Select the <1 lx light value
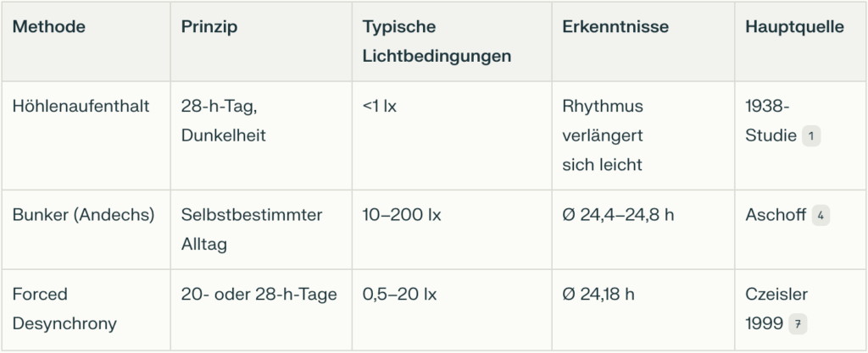The width and height of the screenshot is (868, 353). [379, 106]
